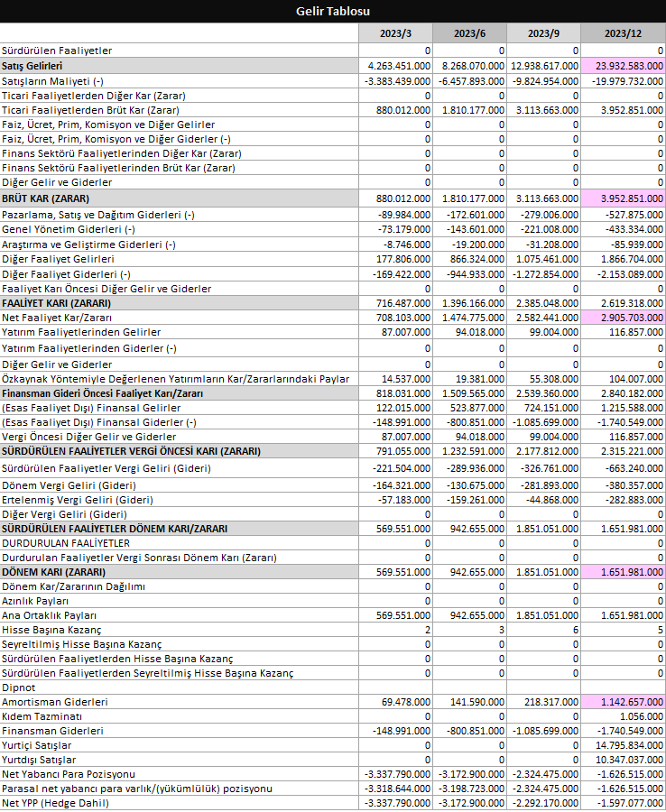Click DURDURULAN FAALİYETLER row label
Viewport: 666px width, 812px height.
(x=66, y=543)
